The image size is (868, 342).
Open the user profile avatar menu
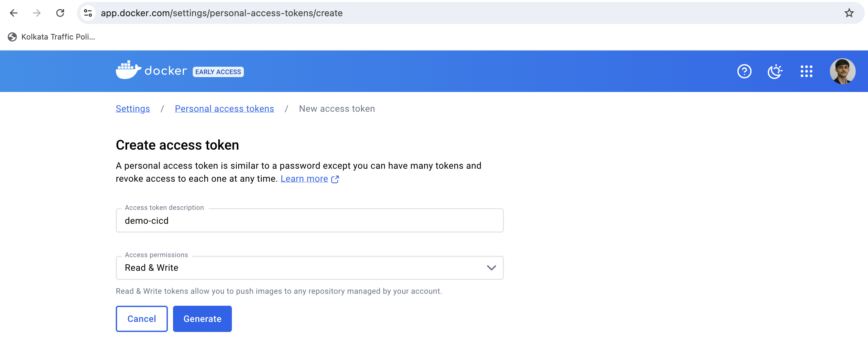pyautogui.click(x=842, y=72)
